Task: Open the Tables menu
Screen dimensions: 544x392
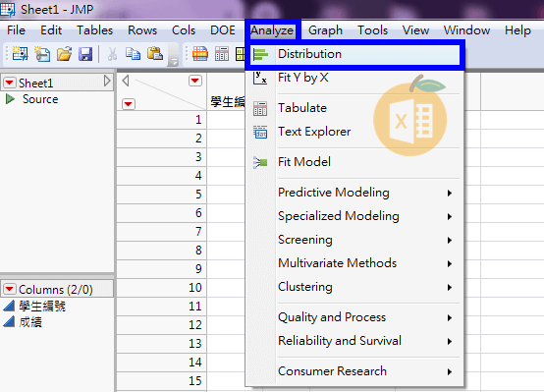Action: point(94,30)
